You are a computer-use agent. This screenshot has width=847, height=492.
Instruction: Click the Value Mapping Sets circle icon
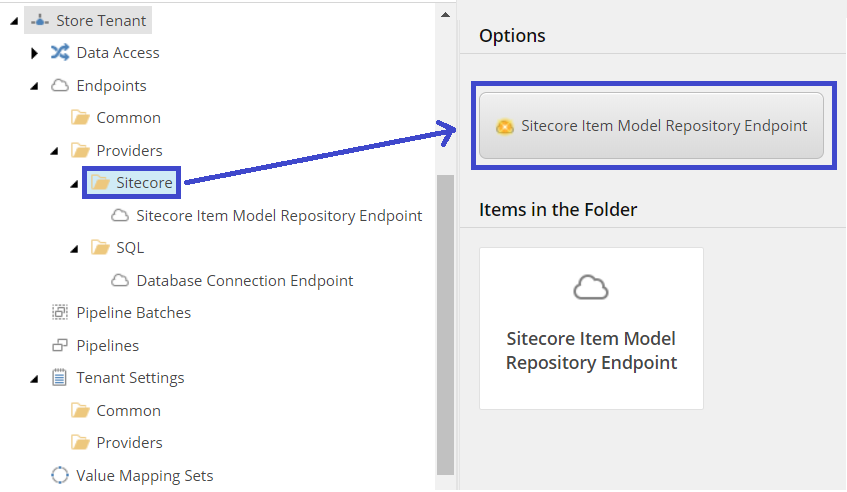tap(60, 475)
